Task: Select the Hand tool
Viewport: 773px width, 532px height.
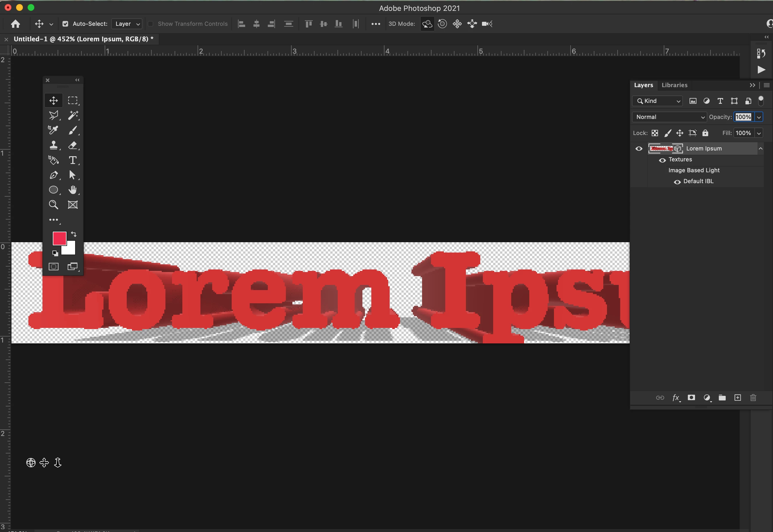Action: pyautogui.click(x=73, y=190)
